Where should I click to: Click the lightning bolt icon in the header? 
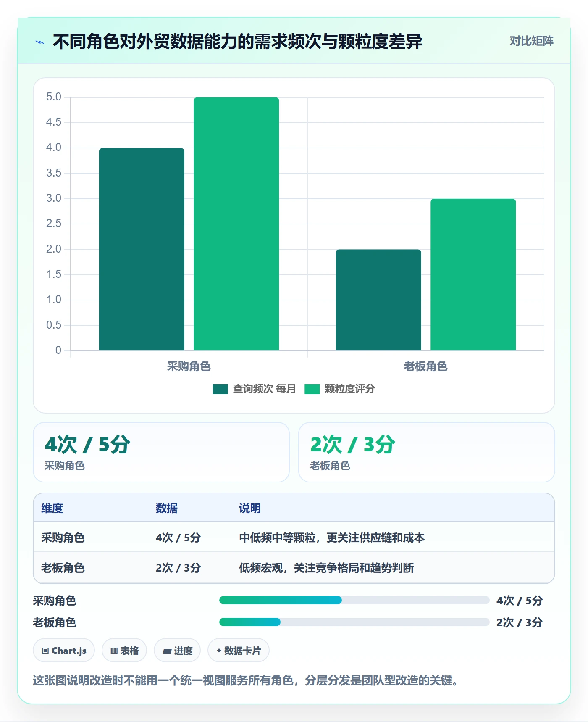tap(40, 42)
